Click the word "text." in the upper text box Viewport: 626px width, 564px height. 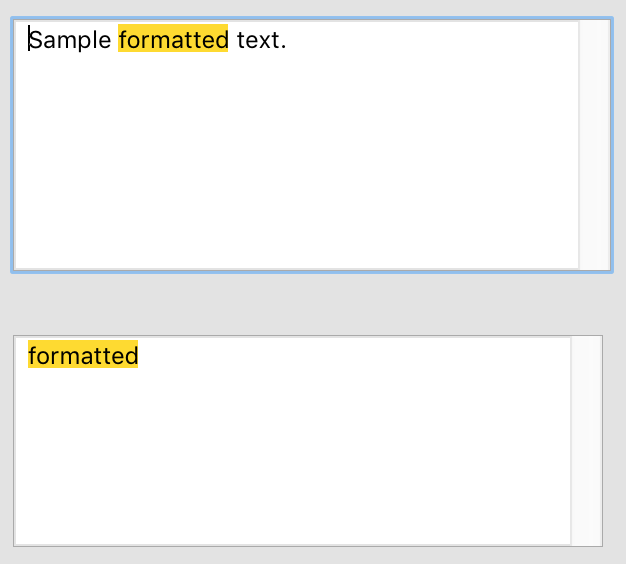260,40
